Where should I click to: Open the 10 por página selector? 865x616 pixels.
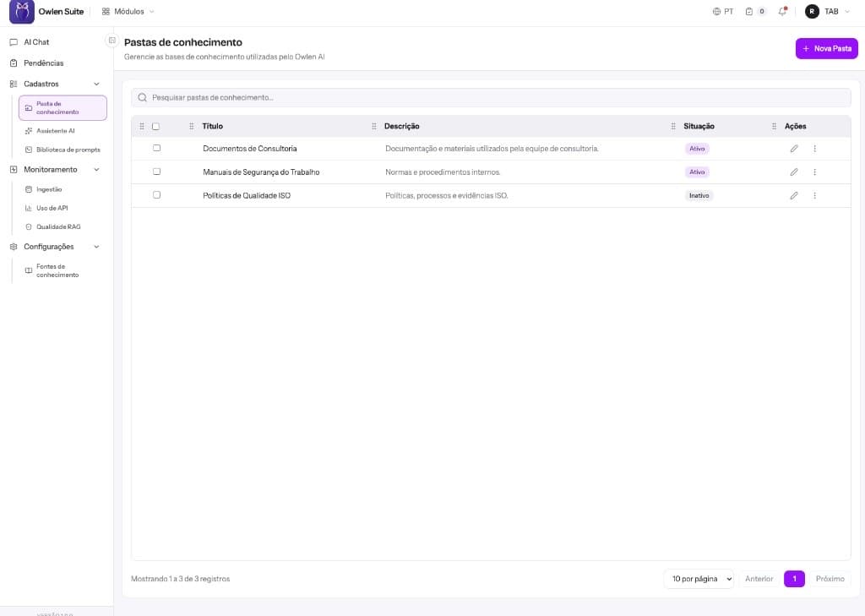click(x=699, y=579)
